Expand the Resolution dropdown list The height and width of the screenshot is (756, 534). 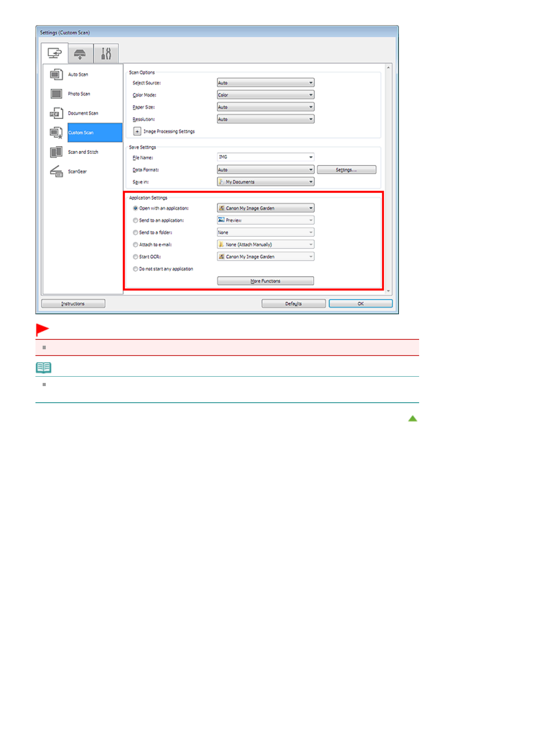pyautogui.click(x=265, y=119)
